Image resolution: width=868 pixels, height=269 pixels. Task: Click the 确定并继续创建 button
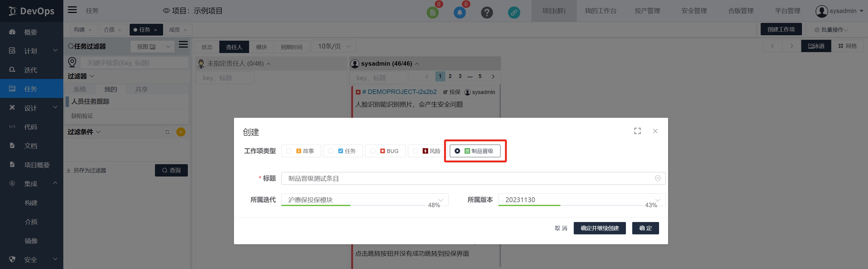(x=599, y=228)
